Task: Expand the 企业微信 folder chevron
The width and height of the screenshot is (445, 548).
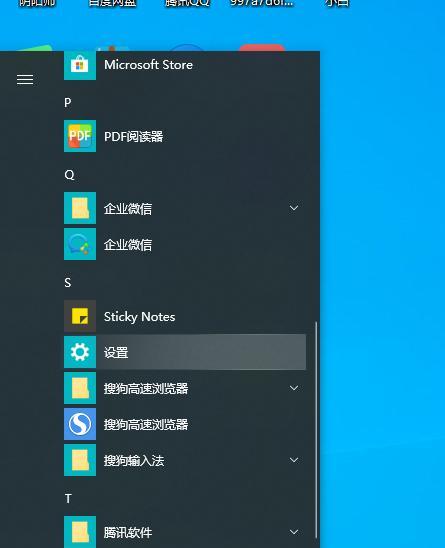Action: click(x=294, y=208)
